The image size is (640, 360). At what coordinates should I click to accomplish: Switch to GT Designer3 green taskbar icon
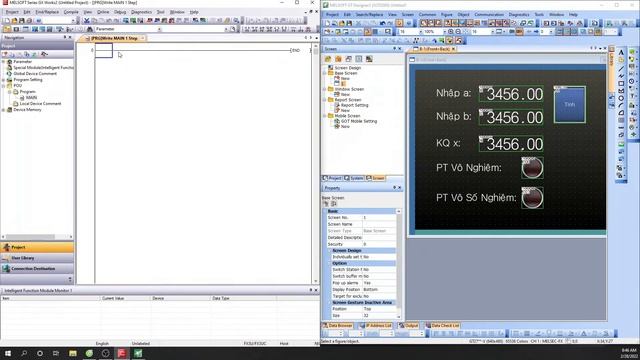pos(138,353)
